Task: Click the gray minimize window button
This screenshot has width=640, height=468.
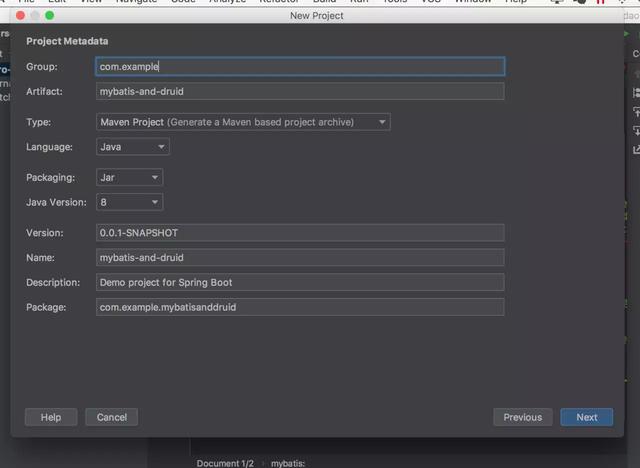Action: (x=35, y=16)
